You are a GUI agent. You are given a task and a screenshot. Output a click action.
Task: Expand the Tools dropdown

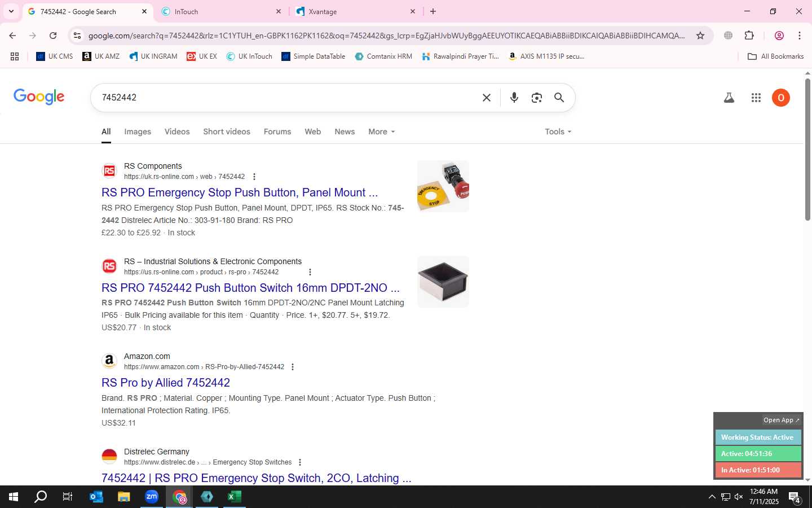coord(558,132)
